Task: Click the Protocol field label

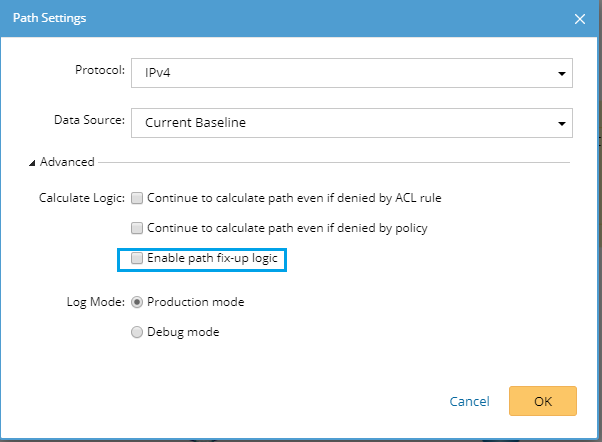Action: 100,71
